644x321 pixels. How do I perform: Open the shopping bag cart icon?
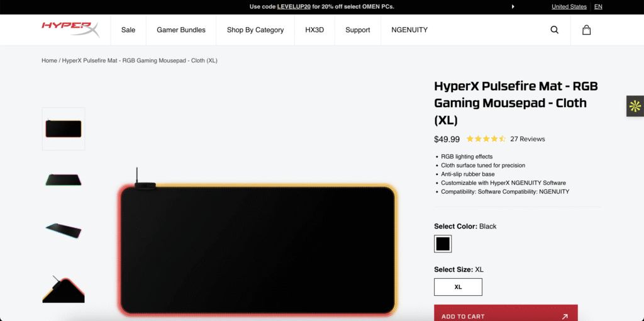(x=587, y=30)
